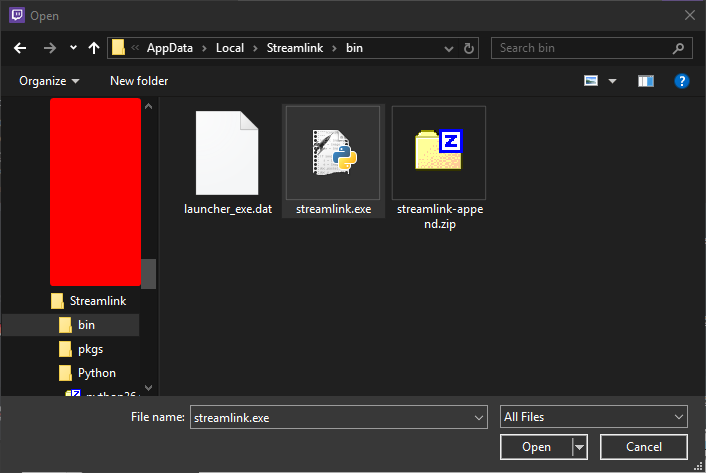Open the more view options arrow
This screenshot has height=473, width=706.
(x=612, y=81)
